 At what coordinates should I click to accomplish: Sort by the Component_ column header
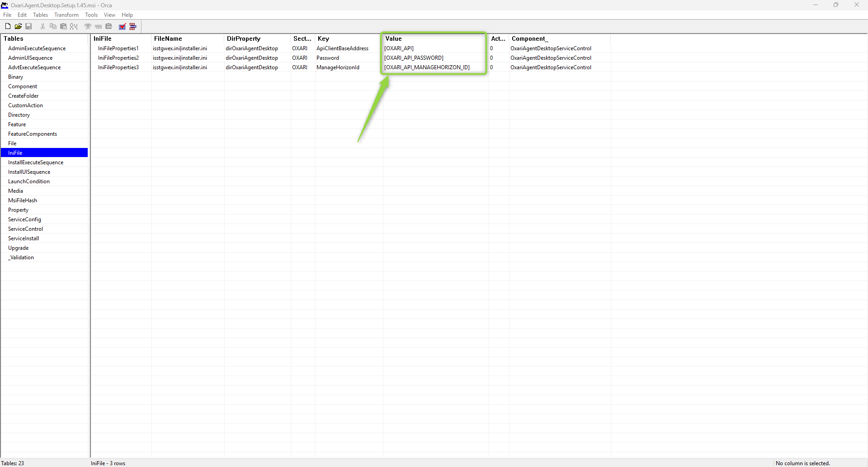(x=560, y=39)
